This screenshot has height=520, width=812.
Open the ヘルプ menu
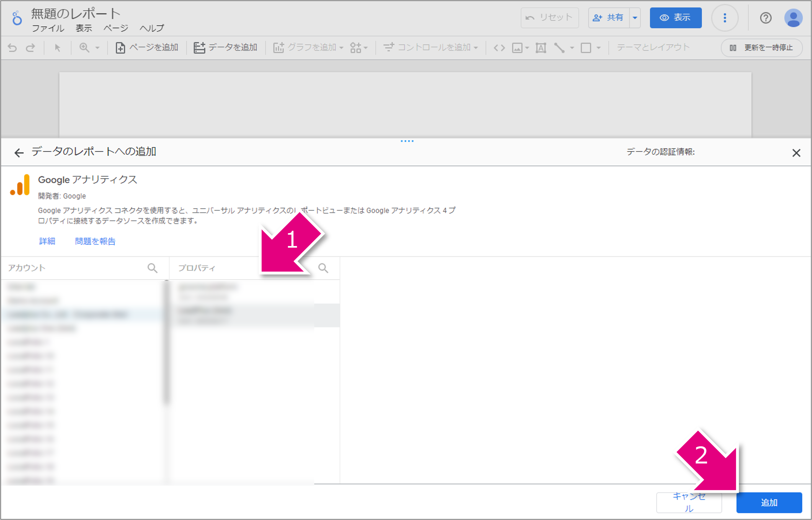click(152, 28)
